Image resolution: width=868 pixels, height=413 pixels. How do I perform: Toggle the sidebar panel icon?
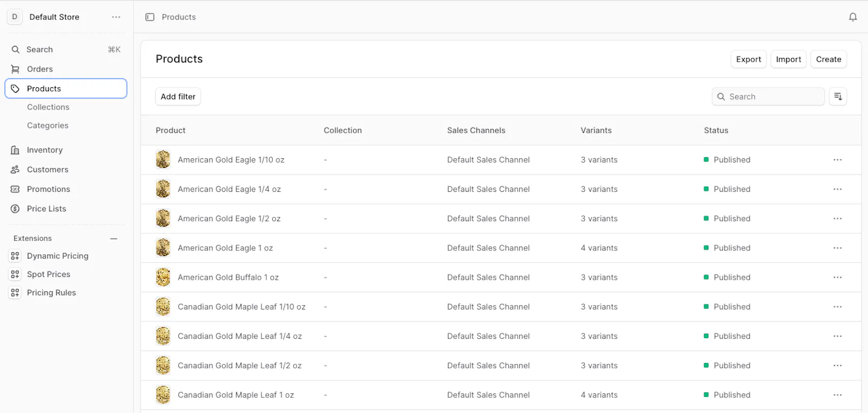tap(150, 17)
